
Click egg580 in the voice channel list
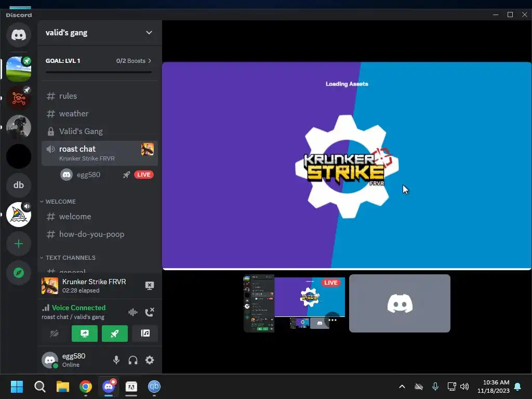pos(88,175)
